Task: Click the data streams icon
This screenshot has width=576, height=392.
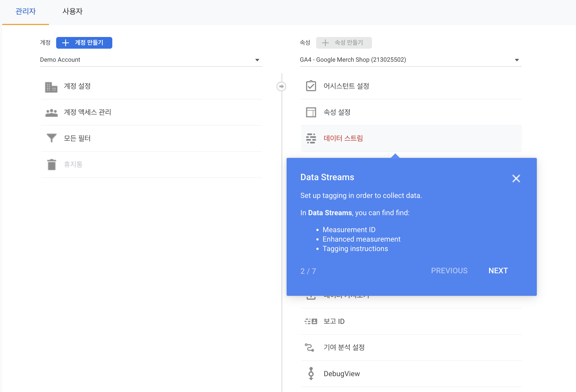Action: point(311,138)
